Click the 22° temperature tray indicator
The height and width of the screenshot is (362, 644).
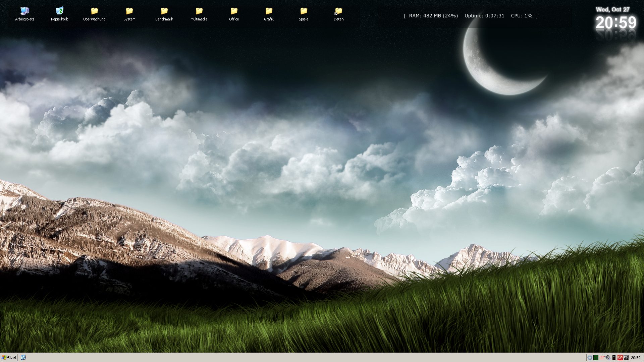[x=602, y=358]
